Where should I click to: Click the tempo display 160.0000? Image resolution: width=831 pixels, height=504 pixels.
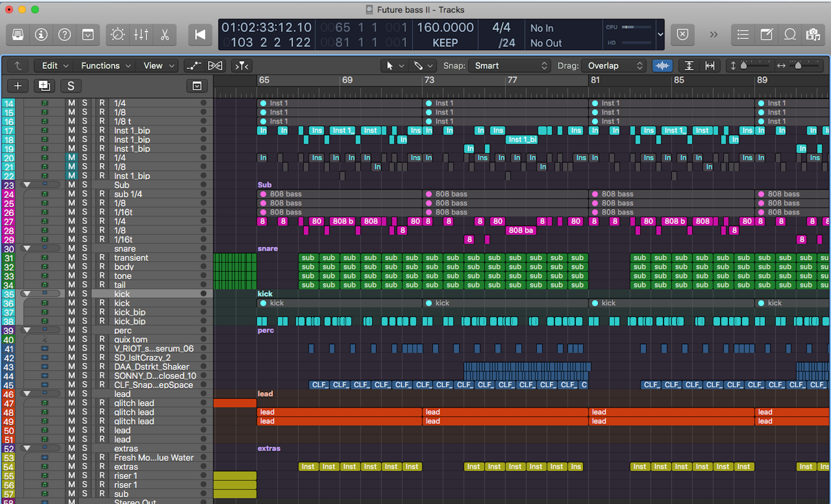(445, 28)
